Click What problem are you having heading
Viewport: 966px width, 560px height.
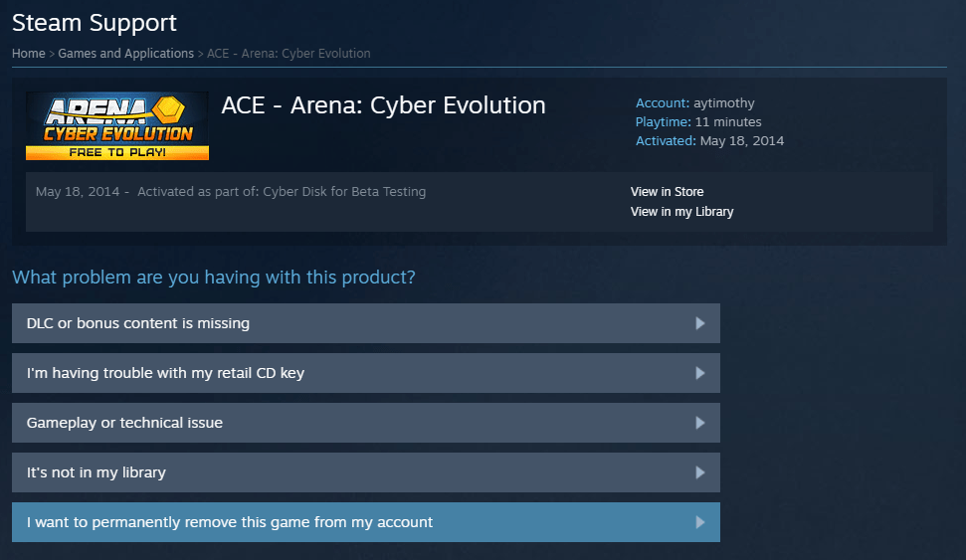coord(214,278)
